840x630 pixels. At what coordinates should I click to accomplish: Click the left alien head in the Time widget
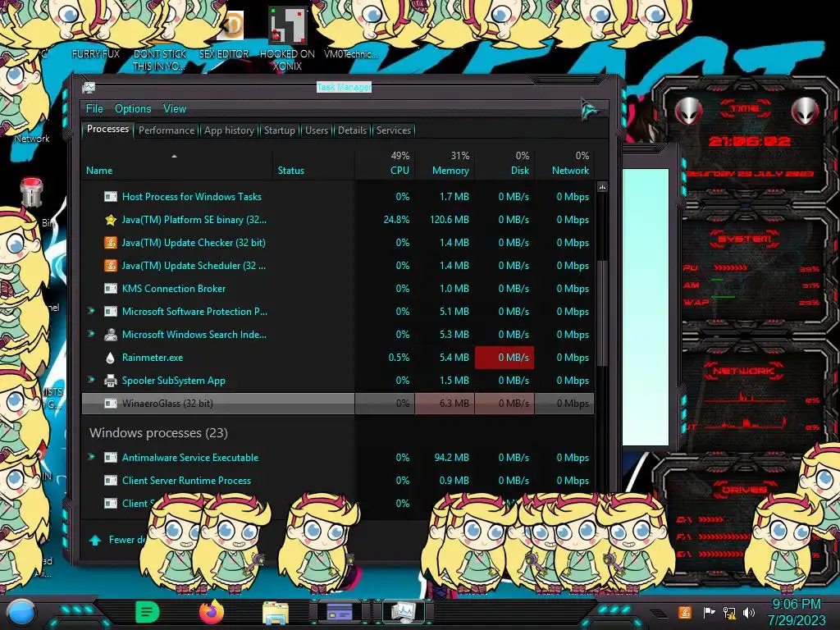point(689,112)
